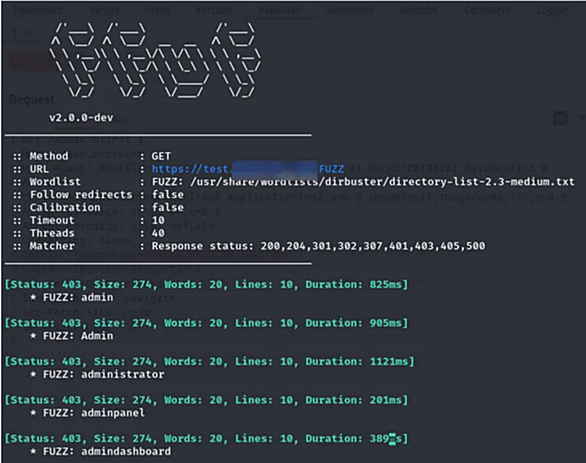Switch to the Repeater tab in Burp

279,10
